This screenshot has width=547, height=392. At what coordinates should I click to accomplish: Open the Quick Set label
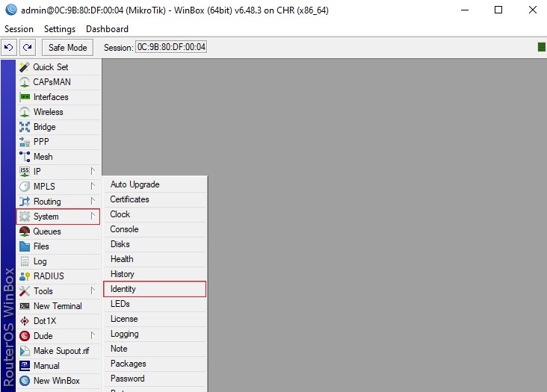pos(51,67)
